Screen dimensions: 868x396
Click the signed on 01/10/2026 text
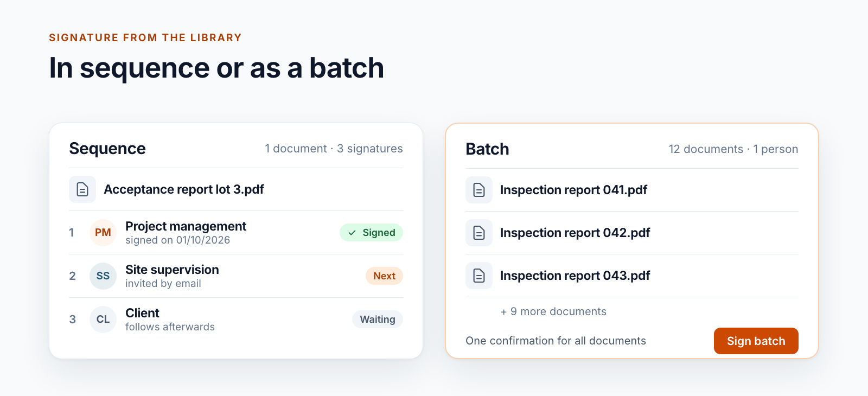point(177,240)
